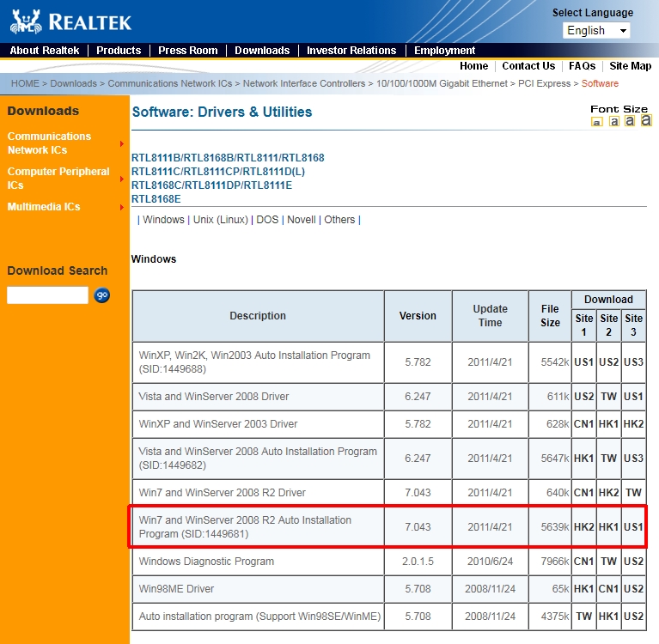Open Multimedia ICs sidebar item
The width and height of the screenshot is (659, 644).
pos(44,207)
